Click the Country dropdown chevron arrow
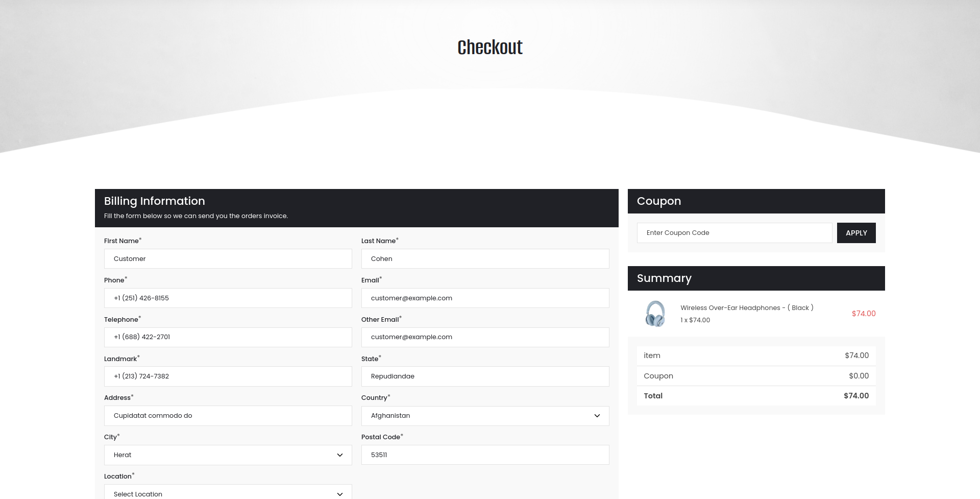The image size is (980, 499). click(x=597, y=416)
